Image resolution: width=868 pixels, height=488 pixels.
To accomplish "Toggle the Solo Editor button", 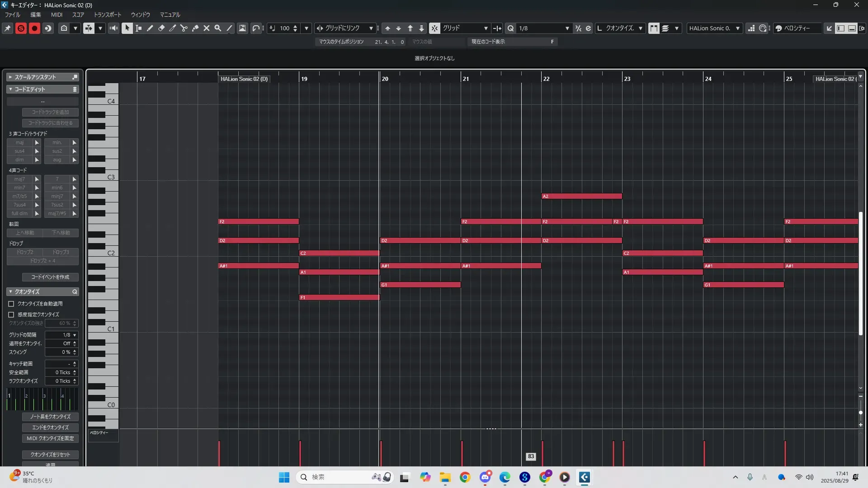I will coord(21,28).
